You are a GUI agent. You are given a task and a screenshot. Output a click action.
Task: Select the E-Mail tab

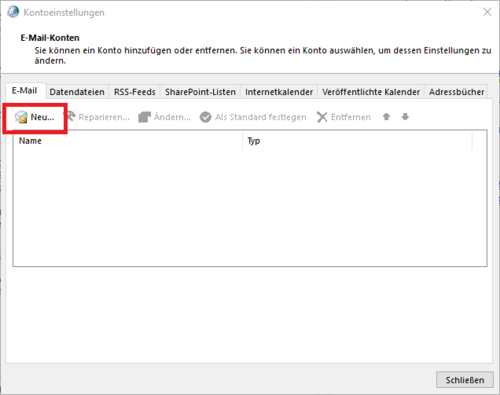point(25,91)
